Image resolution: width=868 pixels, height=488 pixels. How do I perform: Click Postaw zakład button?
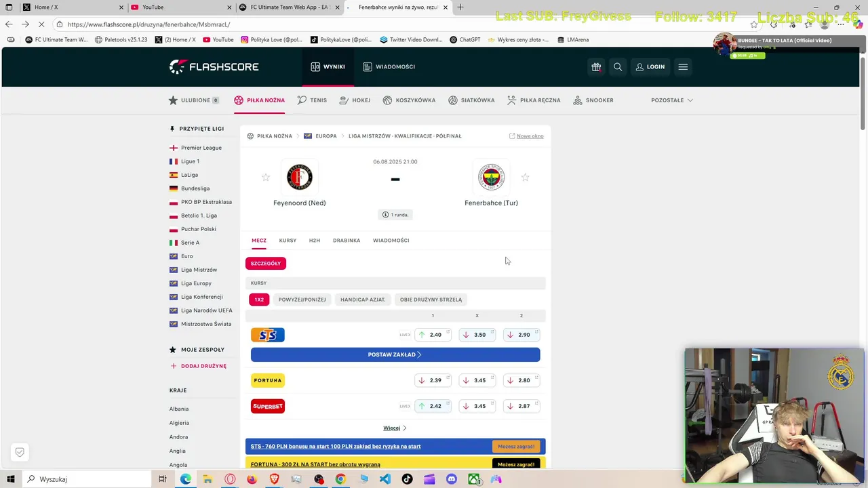395,354
